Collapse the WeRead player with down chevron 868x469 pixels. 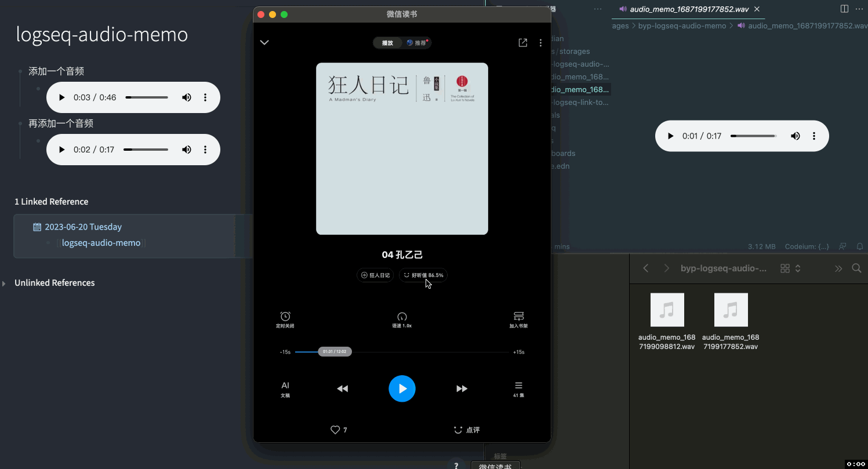tap(264, 42)
